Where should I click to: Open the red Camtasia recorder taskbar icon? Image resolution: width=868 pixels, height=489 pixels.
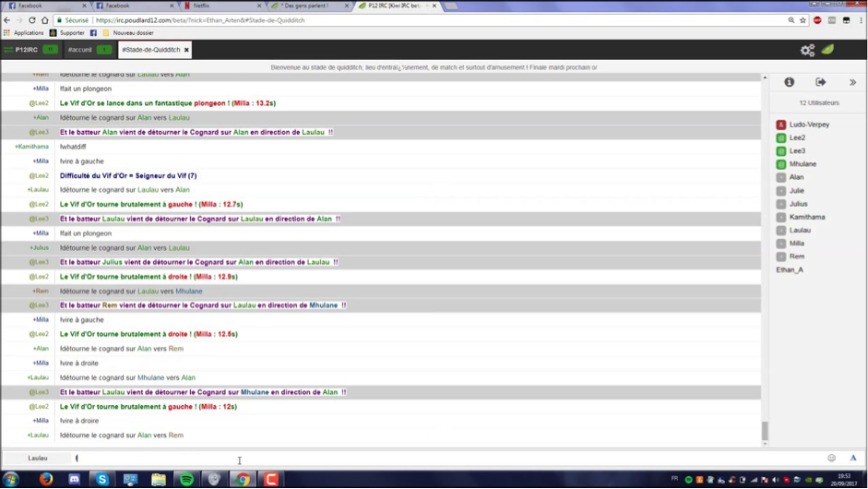(x=271, y=479)
